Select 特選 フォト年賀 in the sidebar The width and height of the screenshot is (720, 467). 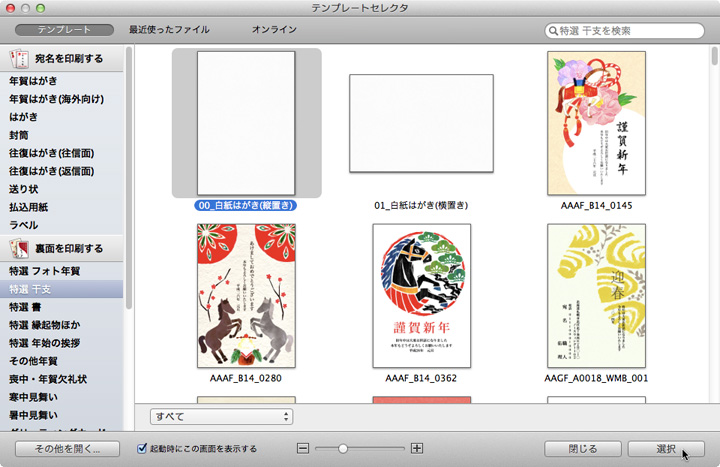click(45, 271)
